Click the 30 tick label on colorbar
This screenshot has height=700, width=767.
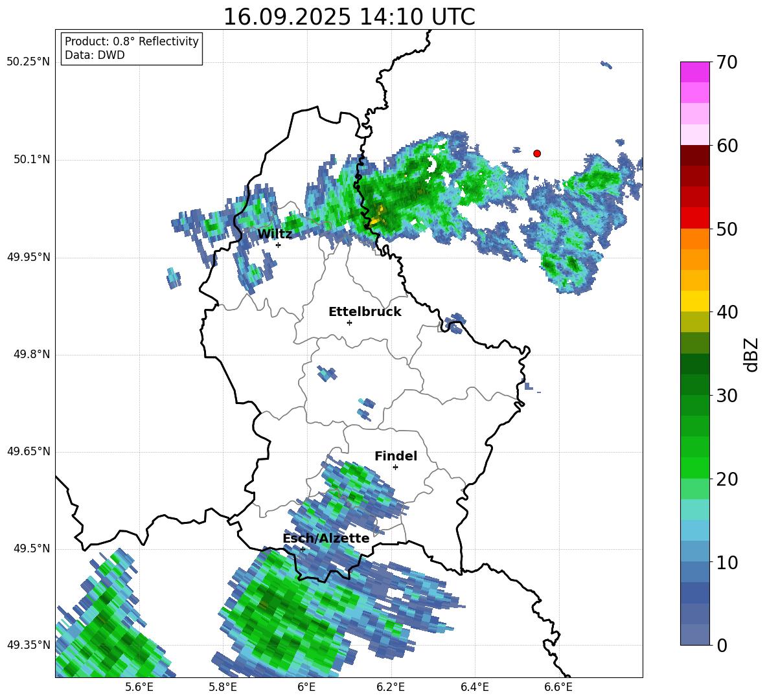(727, 396)
